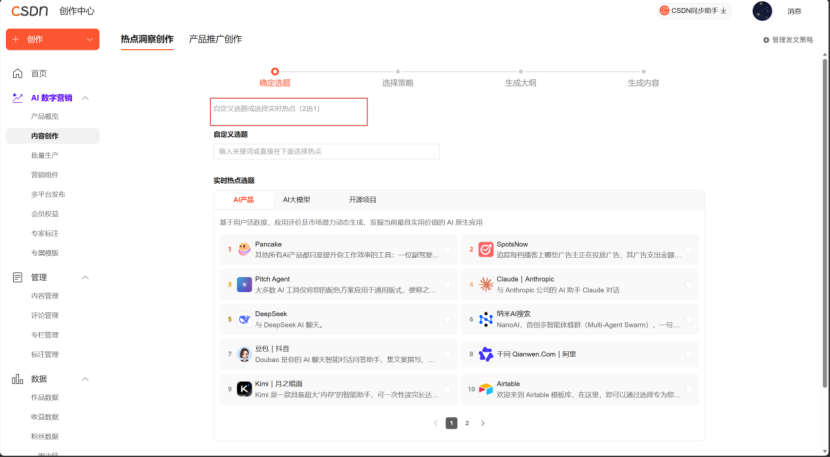Go to pagination page 2
Viewport: 830px width, 457px height.
click(x=467, y=423)
